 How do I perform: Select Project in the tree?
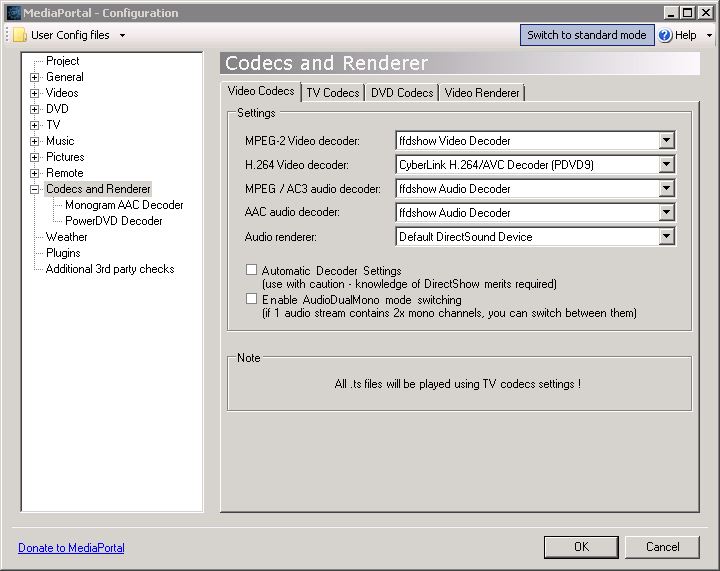[62, 61]
